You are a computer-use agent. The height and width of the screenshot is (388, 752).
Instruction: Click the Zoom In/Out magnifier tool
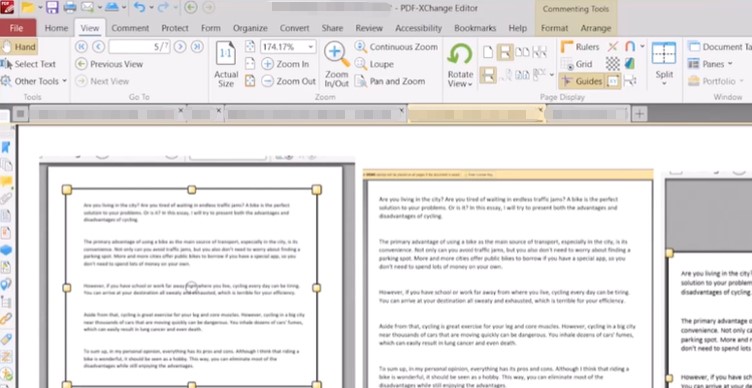tap(337, 64)
